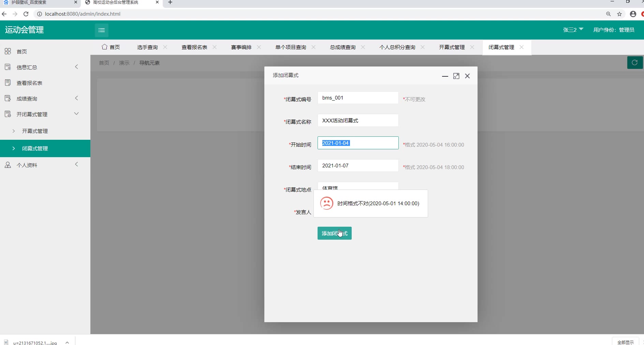Click the browser reload icon

[x=26, y=14]
